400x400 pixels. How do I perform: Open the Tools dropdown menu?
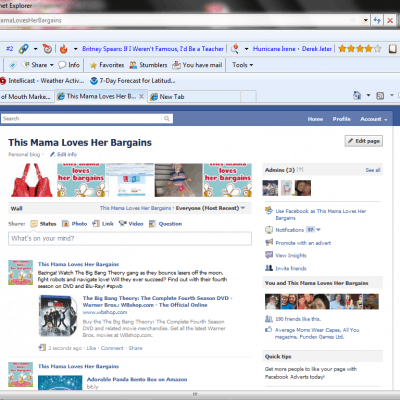click(242, 65)
